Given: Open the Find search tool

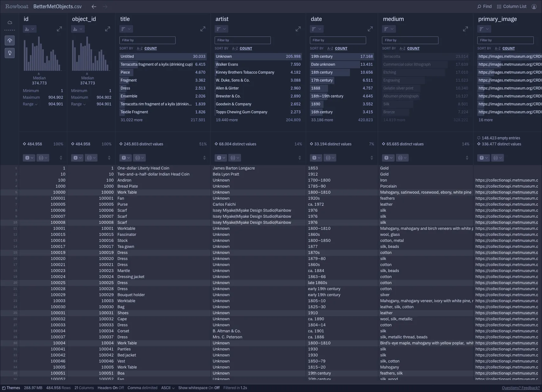Looking at the screenshot, I should tap(484, 6).
